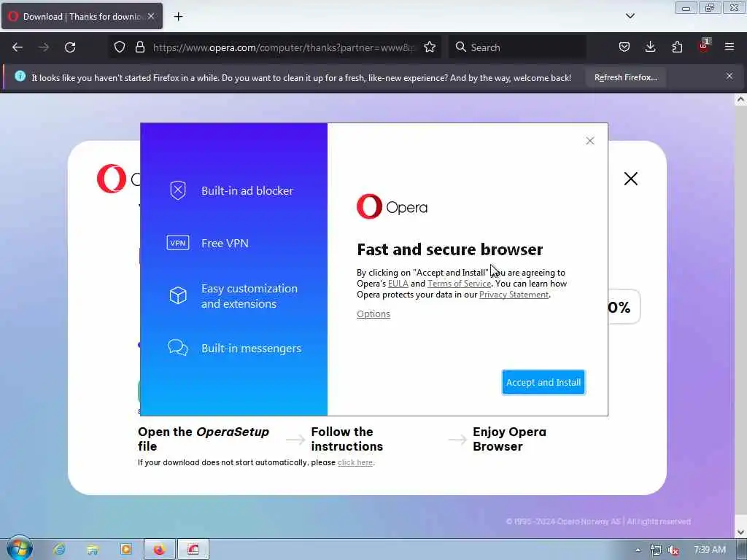This screenshot has height=560, width=747.
Task: Click the Opera logo in installer
Action: coord(392,206)
